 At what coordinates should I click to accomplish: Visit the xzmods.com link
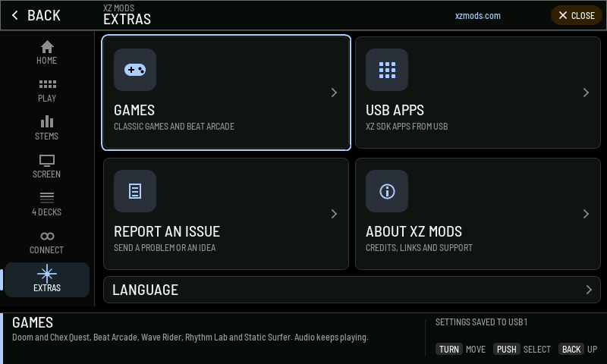(478, 16)
